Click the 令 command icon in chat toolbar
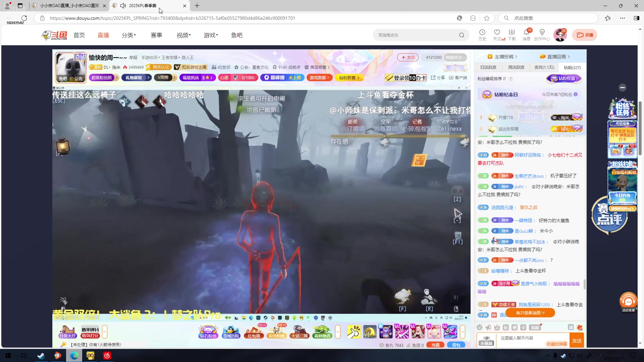Viewport: 644px width, 362px height. [523, 327]
